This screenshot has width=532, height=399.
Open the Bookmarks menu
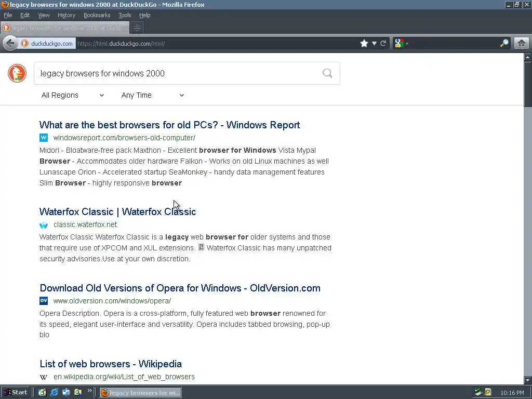[97, 15]
